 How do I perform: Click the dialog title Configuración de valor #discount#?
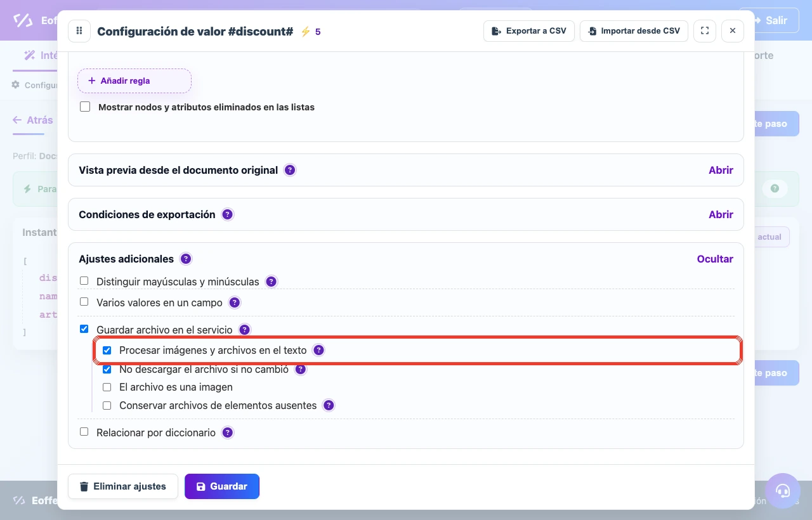point(195,31)
